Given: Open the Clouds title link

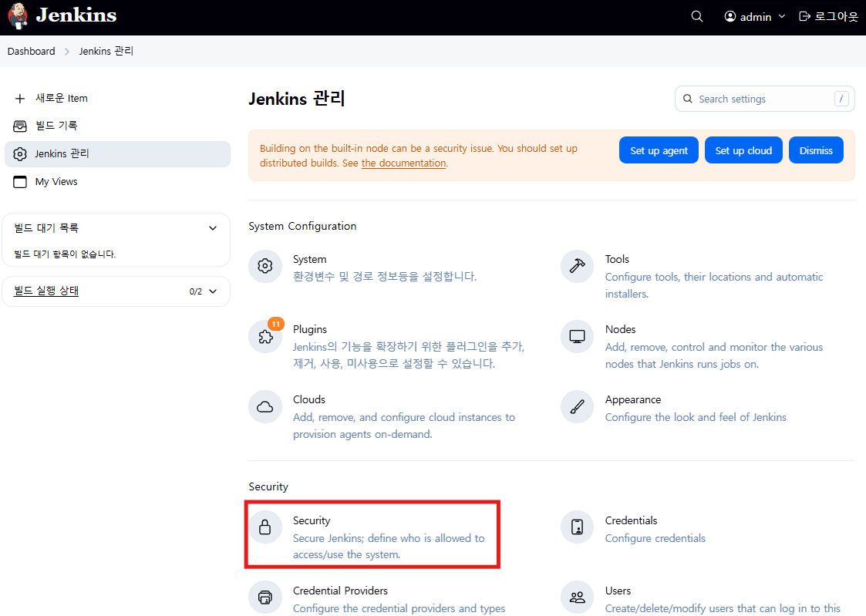Looking at the screenshot, I should tap(308, 399).
